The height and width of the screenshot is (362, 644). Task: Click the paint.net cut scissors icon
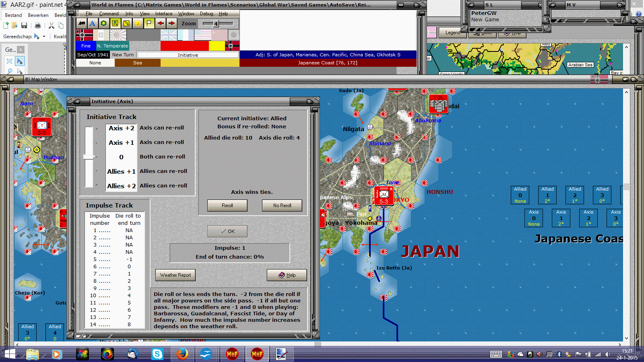click(52, 26)
